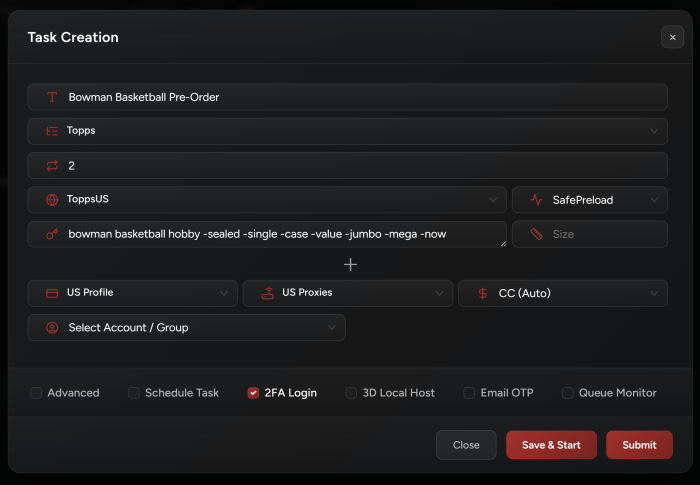Add another keyword row with plus icon
This screenshot has height=485, width=700.
click(350, 264)
